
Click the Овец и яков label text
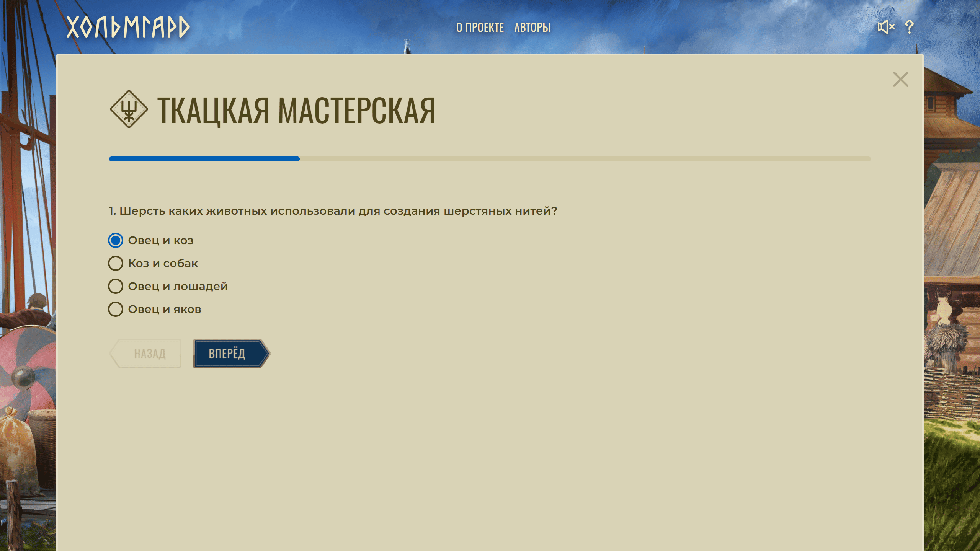165,310
